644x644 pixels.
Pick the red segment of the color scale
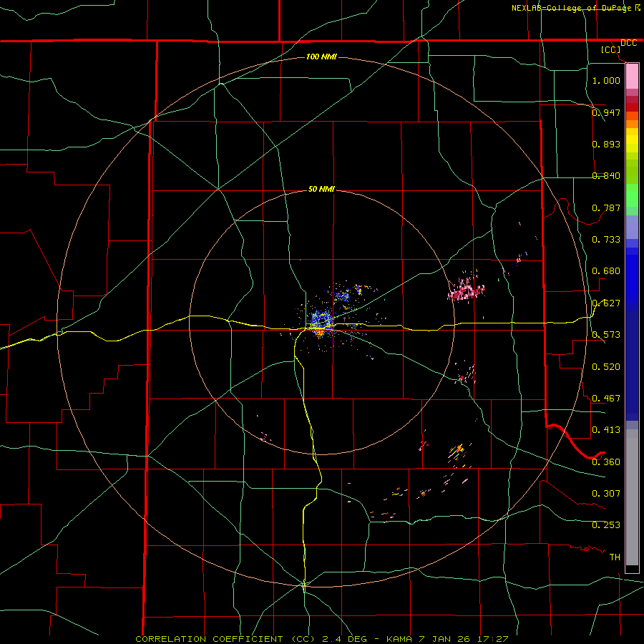[632, 107]
